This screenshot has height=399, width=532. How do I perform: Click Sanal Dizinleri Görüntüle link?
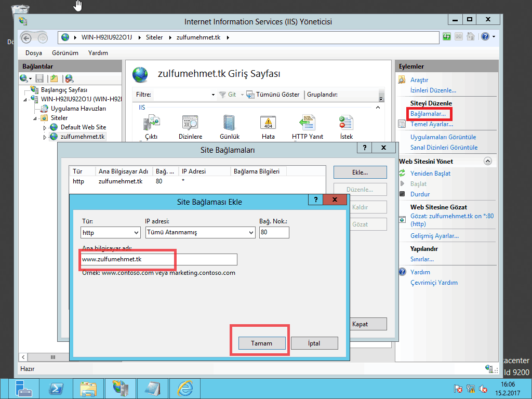coord(444,148)
